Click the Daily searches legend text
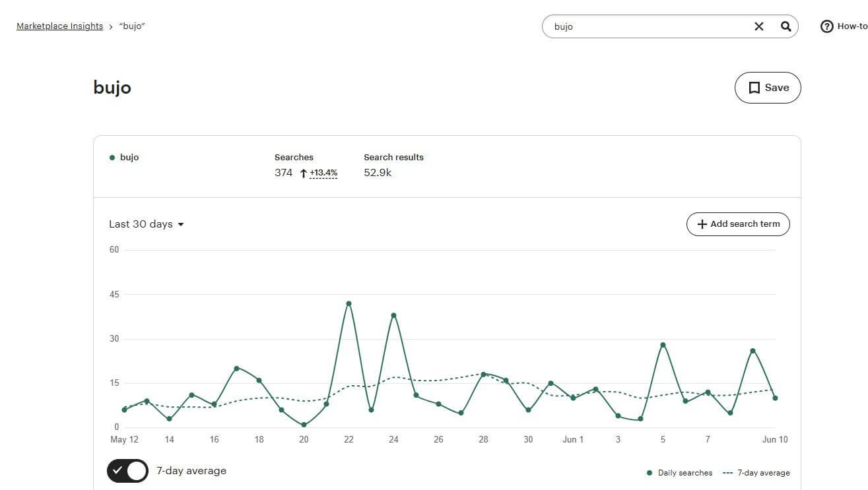The image size is (868, 490). [685, 473]
